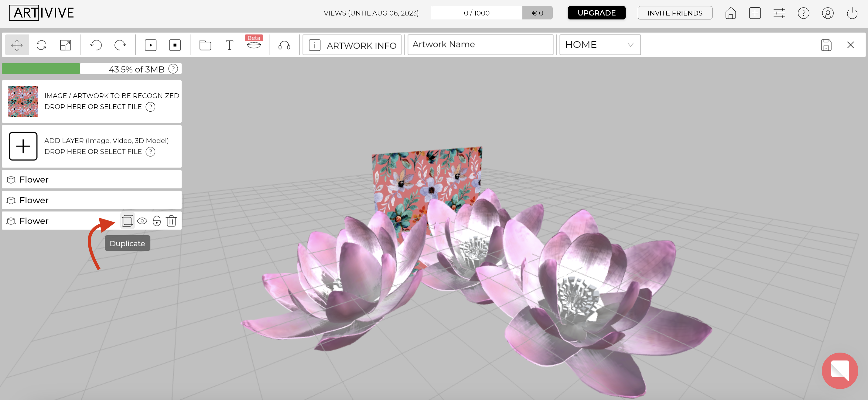Go to home dashboard icon

(x=730, y=13)
